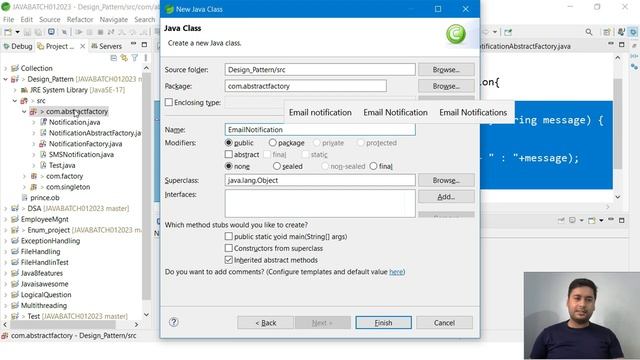
Task: Switch to the Servers view tab
Action: tap(107, 46)
